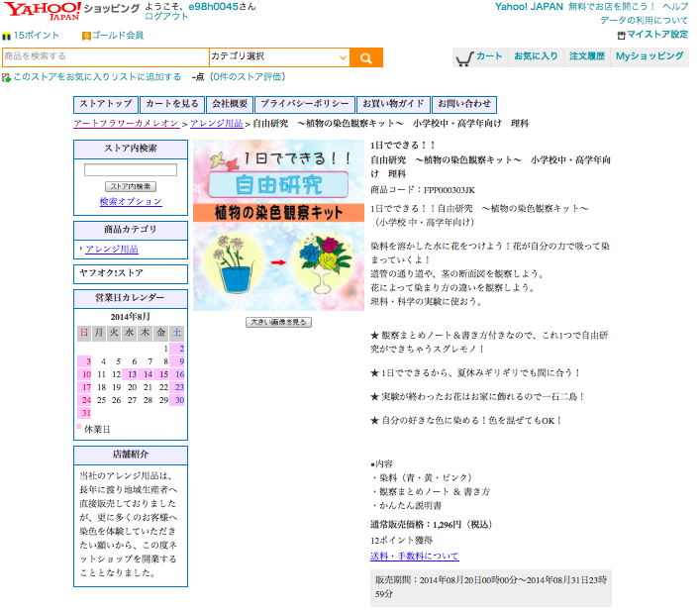
Task: Click the product image of dyeing kit
Action: point(278,225)
